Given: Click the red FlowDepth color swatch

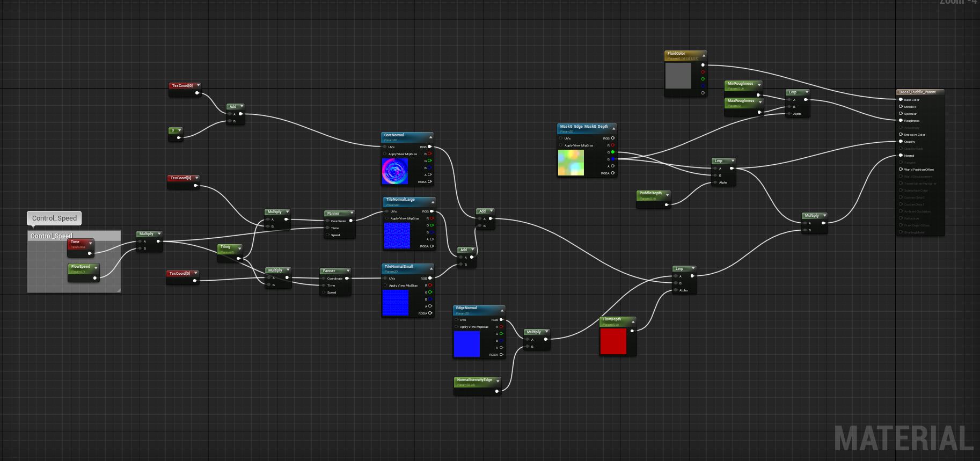Looking at the screenshot, I should pyautogui.click(x=613, y=341).
